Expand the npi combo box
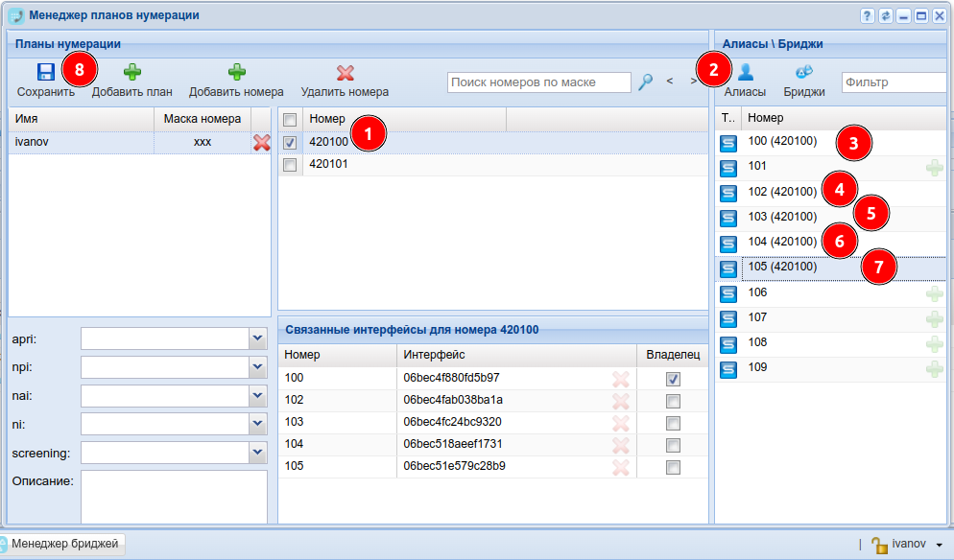The width and height of the screenshot is (954, 560). [257, 367]
